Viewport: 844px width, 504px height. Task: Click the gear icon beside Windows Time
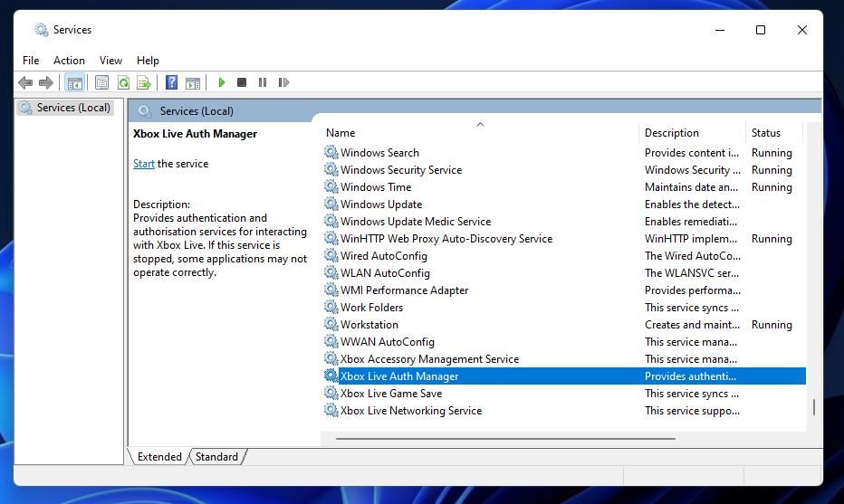tap(331, 186)
